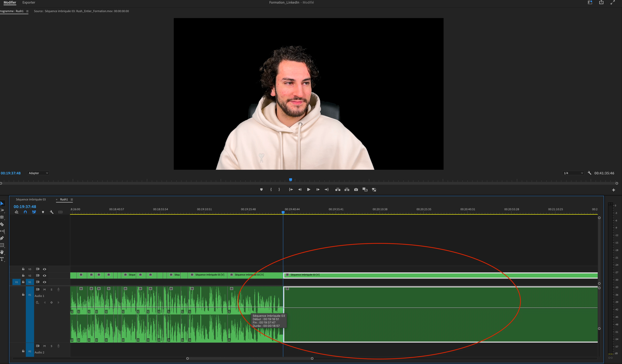
Task: Switch to the Exporter workspace tab
Action: pyautogui.click(x=29, y=2)
